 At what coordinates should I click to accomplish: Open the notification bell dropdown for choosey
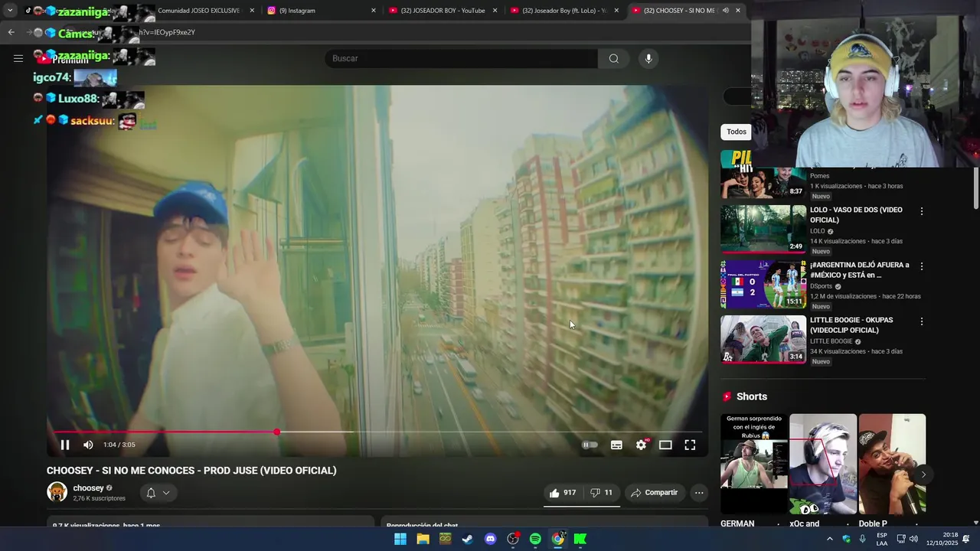tap(158, 493)
